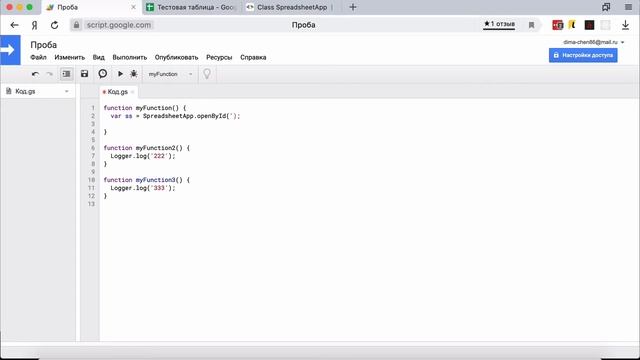Click the Настройки доступа button

click(583, 55)
